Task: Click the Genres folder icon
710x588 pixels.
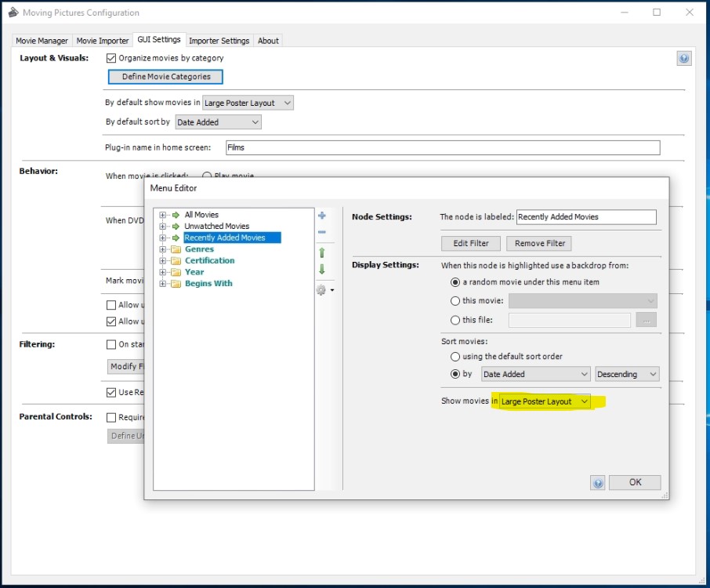Action: tap(176, 249)
